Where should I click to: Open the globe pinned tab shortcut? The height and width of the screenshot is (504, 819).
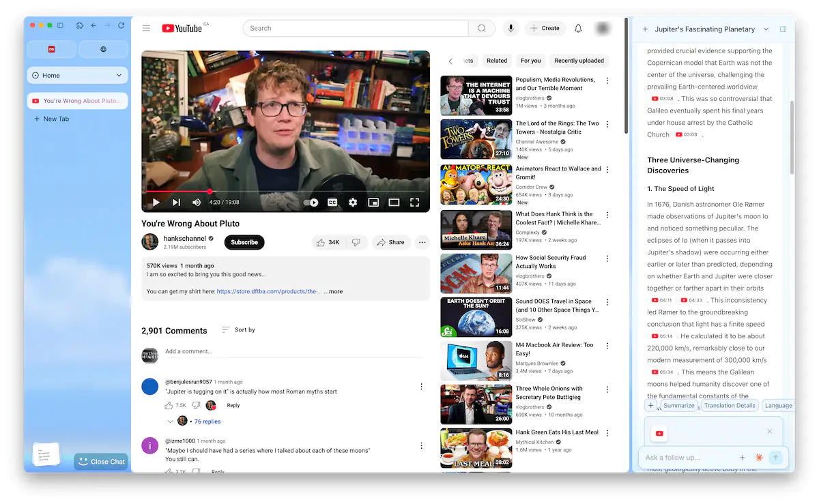[103, 49]
